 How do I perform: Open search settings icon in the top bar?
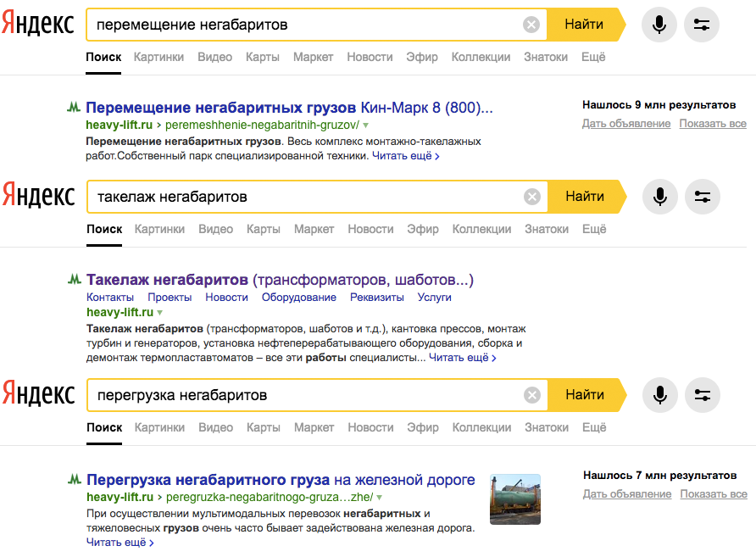(x=702, y=25)
